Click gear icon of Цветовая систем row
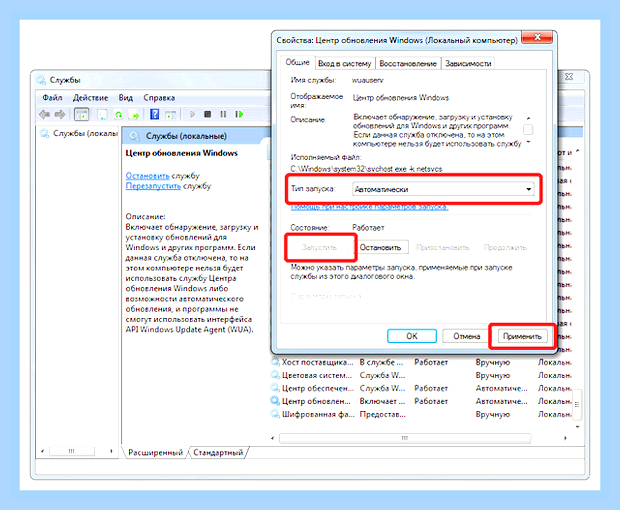 [x=275, y=375]
